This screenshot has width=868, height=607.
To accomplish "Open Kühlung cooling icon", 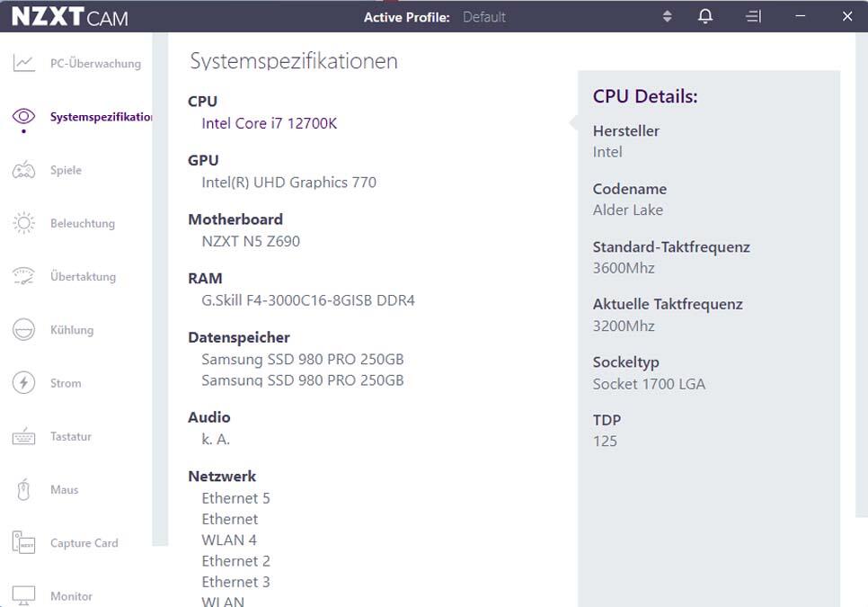I will tap(23, 329).
